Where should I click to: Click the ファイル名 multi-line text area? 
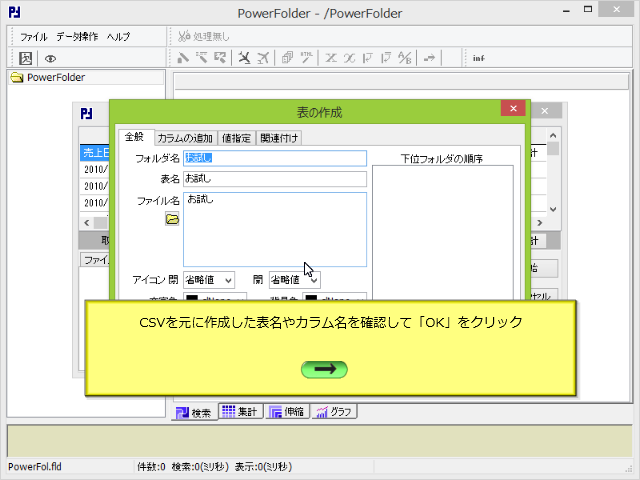[275, 229]
